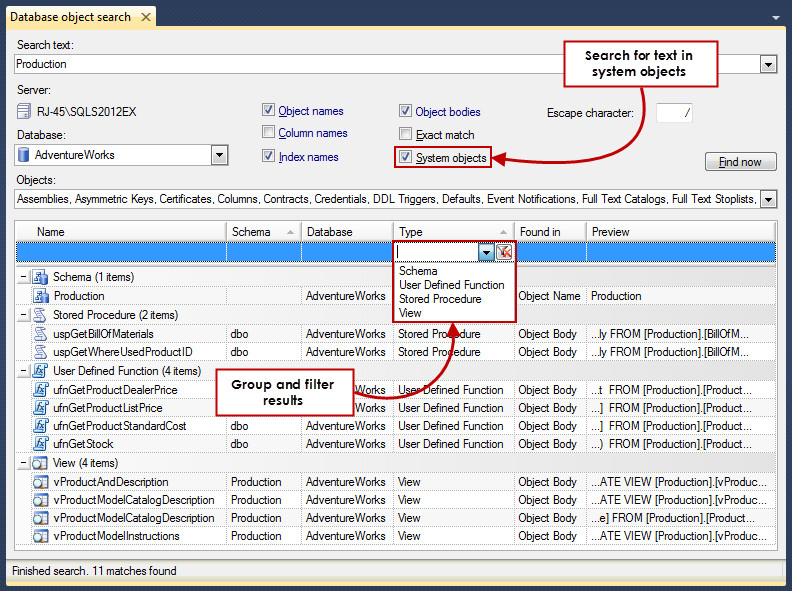Click the vProductModelInstructions view icon

[40, 536]
